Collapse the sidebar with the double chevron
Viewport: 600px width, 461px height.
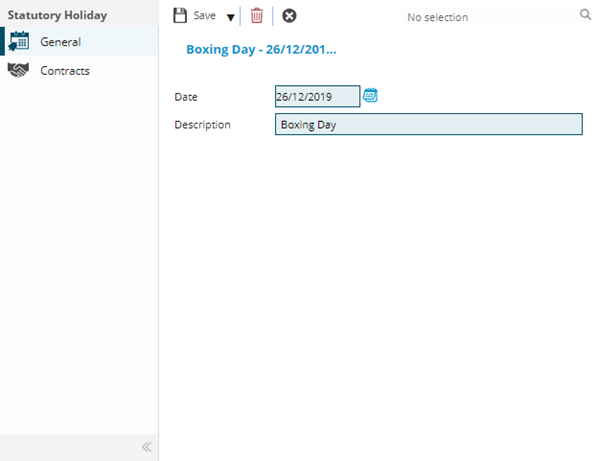pos(146,447)
